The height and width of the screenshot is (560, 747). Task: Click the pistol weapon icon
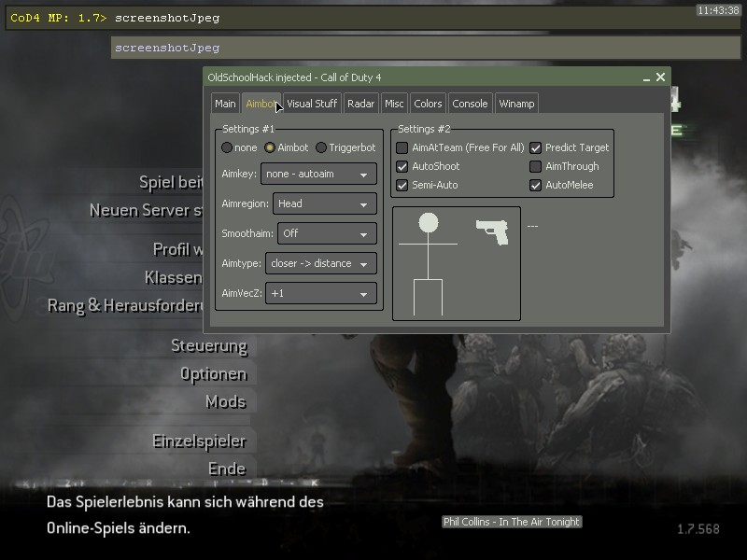(492, 231)
